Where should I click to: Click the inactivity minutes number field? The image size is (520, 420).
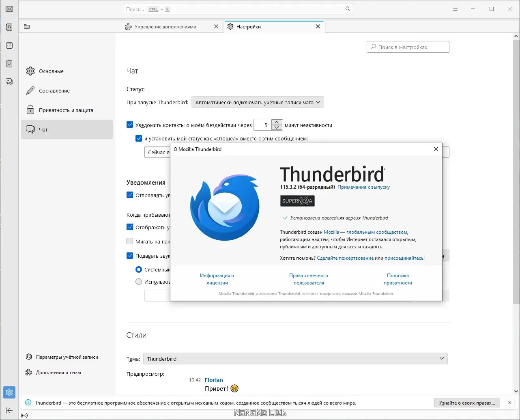tap(262, 125)
